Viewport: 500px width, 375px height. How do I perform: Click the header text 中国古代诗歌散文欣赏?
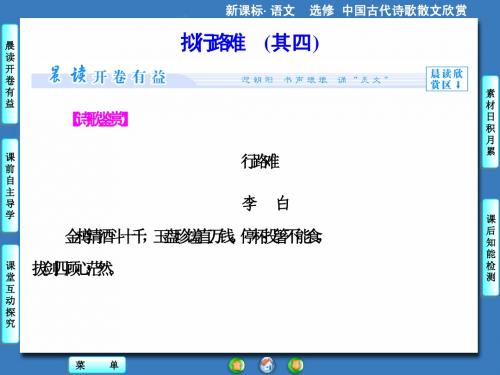(x=404, y=10)
